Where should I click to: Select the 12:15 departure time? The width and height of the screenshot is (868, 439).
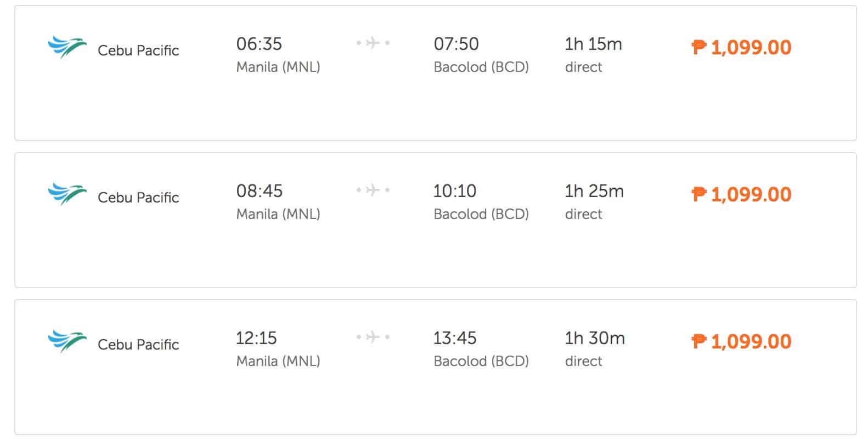point(256,338)
